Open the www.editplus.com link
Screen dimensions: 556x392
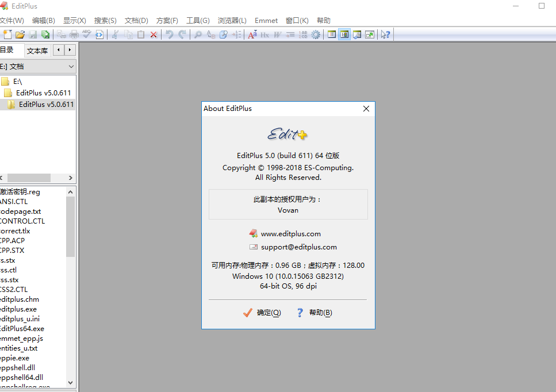[x=290, y=234]
